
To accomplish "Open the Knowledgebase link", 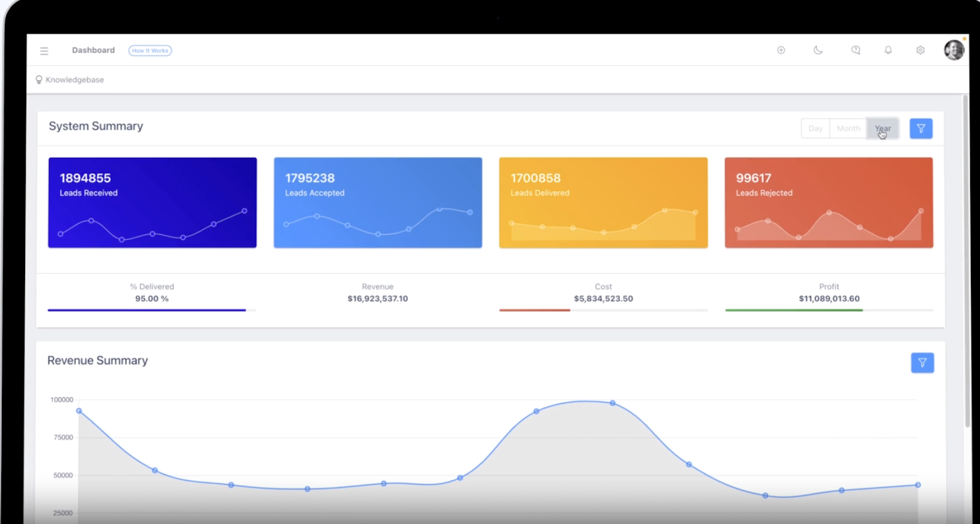I will pos(75,80).
